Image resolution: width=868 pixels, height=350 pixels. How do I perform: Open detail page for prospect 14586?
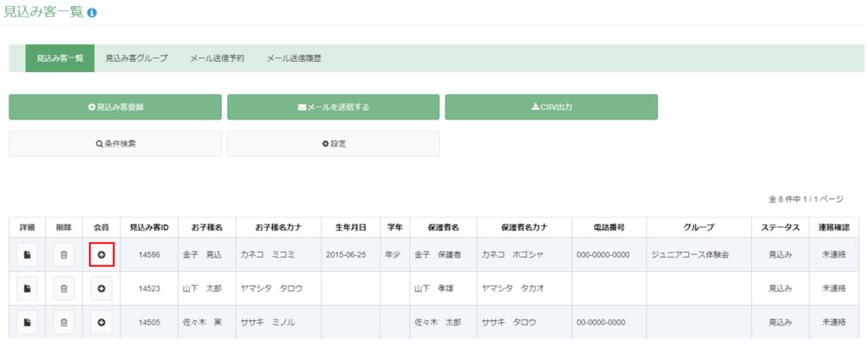tap(27, 255)
